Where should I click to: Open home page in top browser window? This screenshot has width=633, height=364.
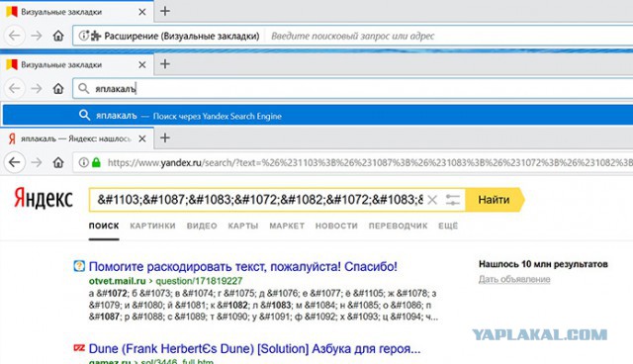click(x=58, y=36)
